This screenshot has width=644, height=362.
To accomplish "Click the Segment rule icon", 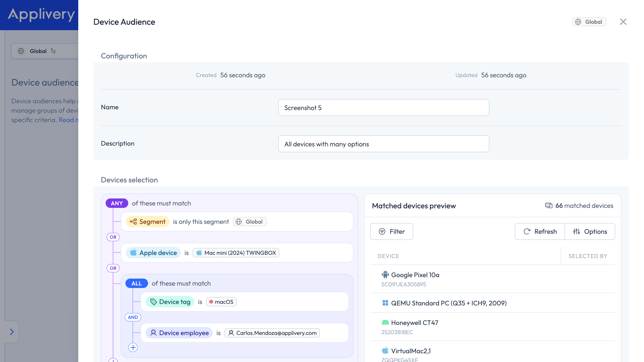I will (x=133, y=222).
